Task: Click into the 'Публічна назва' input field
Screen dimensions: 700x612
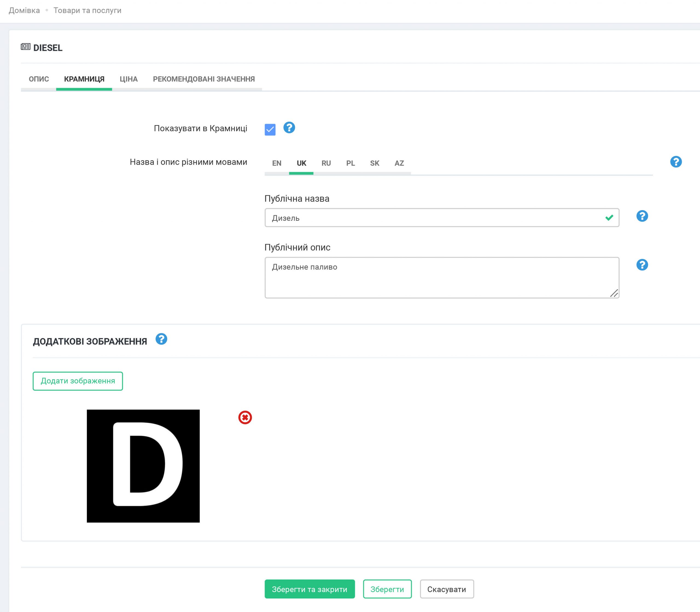Action: [433, 218]
